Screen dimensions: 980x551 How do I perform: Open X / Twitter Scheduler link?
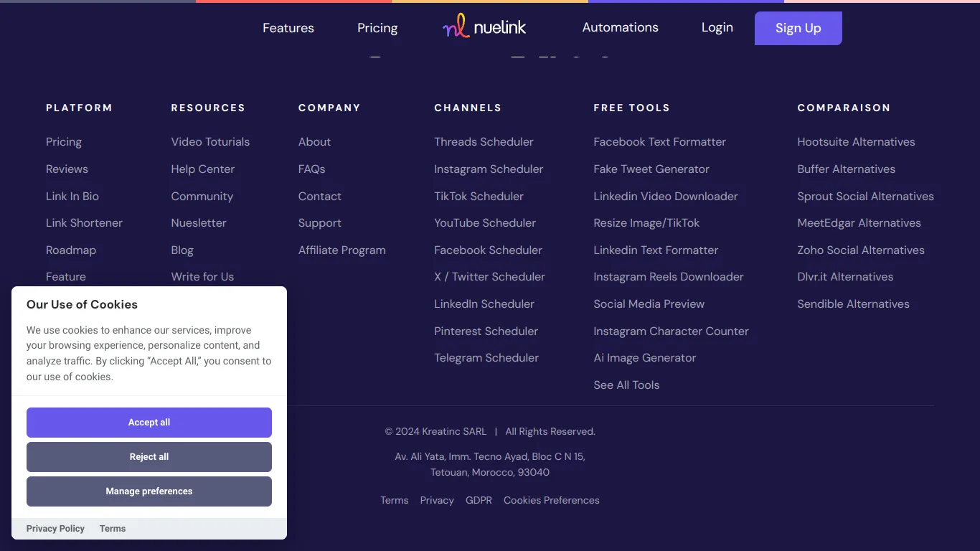click(489, 277)
